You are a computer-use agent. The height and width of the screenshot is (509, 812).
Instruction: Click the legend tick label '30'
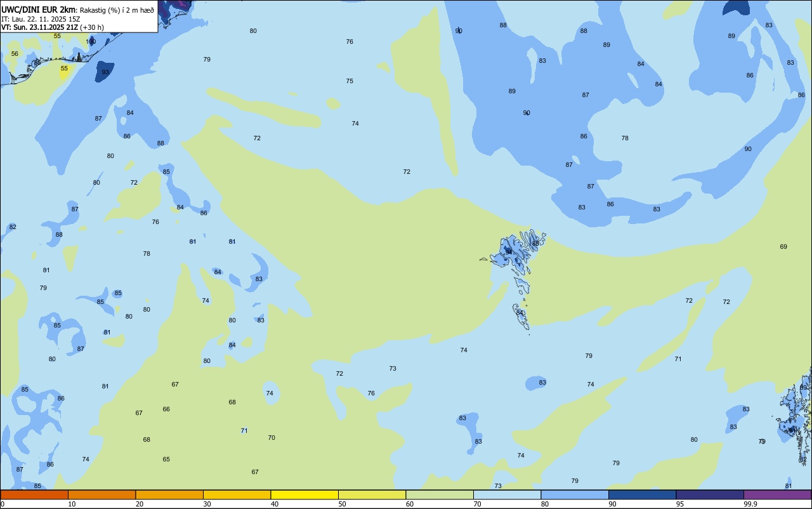pyautogui.click(x=207, y=504)
